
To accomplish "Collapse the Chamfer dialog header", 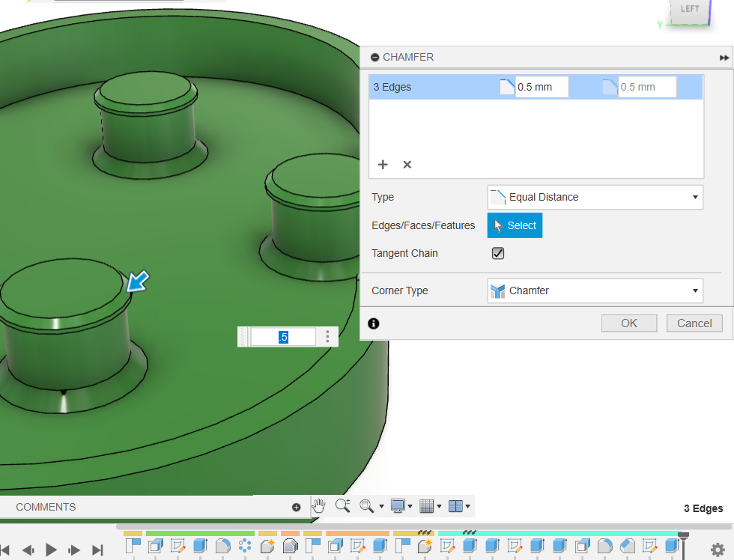I will click(x=374, y=58).
